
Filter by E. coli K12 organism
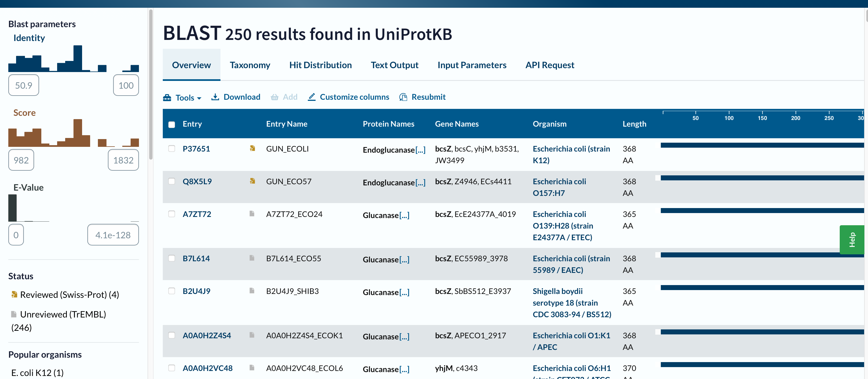[37, 373]
